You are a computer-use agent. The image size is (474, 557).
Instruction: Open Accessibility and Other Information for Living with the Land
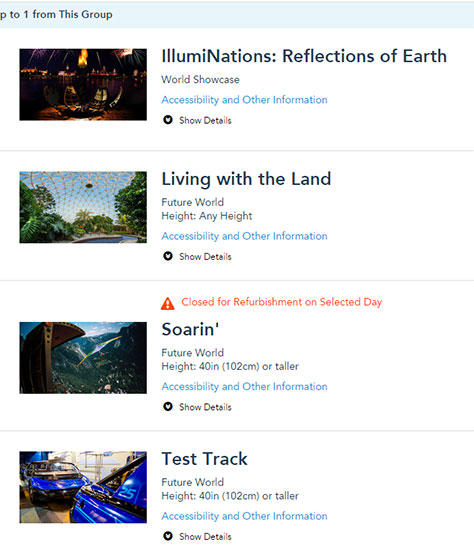pos(244,236)
